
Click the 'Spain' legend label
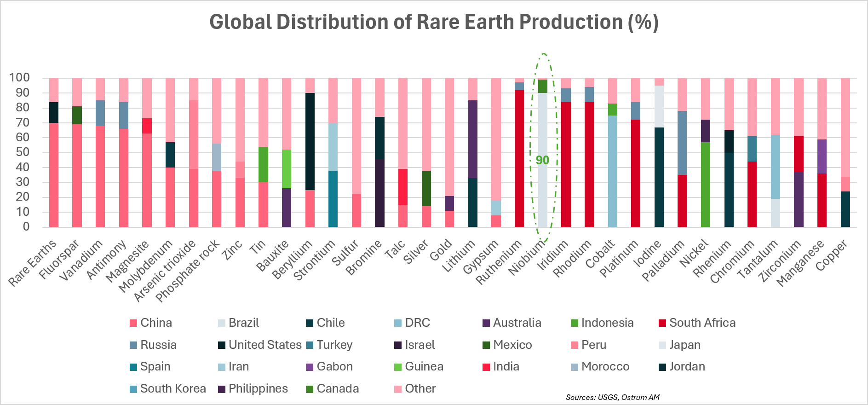(x=155, y=367)
